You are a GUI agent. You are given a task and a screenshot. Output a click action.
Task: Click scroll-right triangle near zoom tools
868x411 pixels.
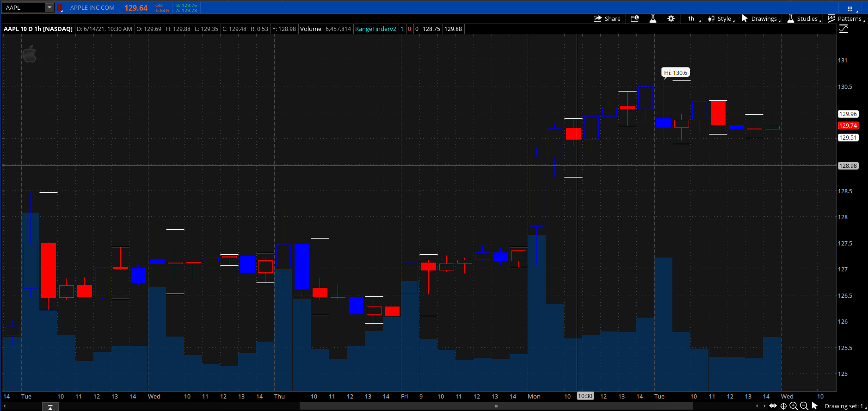tap(764, 406)
